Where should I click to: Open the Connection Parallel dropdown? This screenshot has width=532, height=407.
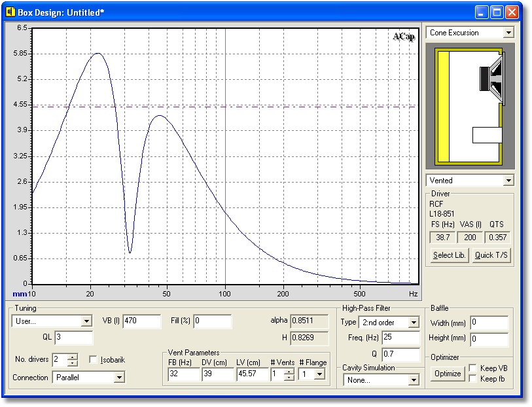(x=119, y=377)
